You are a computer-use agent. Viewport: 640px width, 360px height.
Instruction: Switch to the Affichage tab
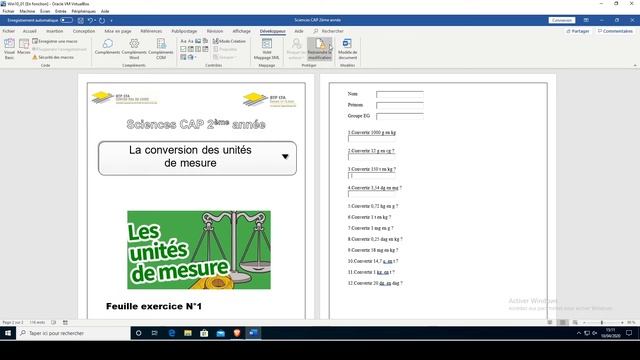click(242, 31)
